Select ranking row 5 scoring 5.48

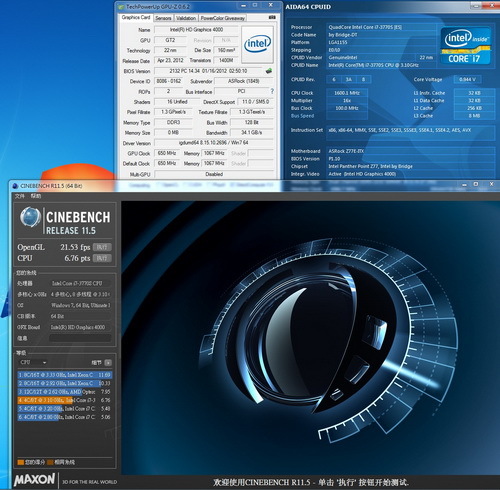[x=65, y=408]
